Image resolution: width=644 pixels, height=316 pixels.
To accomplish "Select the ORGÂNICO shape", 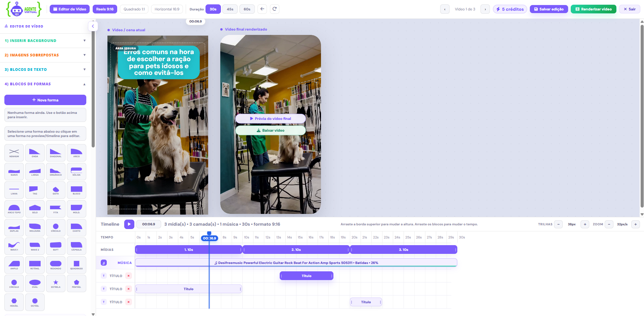I will [56, 172].
